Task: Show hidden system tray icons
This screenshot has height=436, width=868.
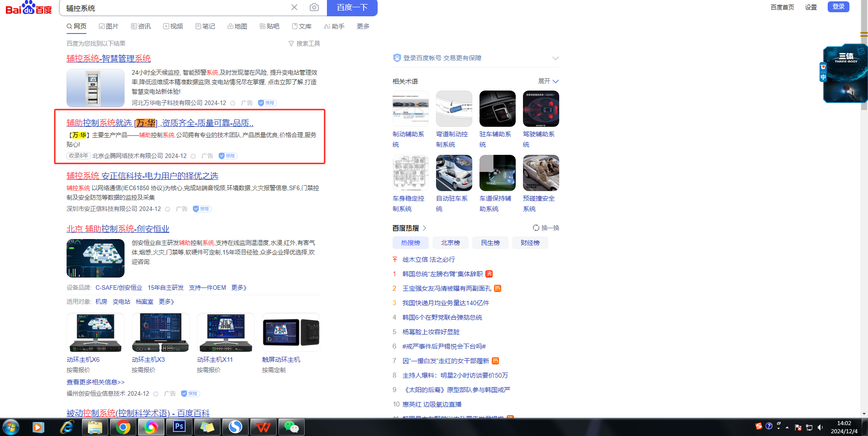Action: [787, 427]
